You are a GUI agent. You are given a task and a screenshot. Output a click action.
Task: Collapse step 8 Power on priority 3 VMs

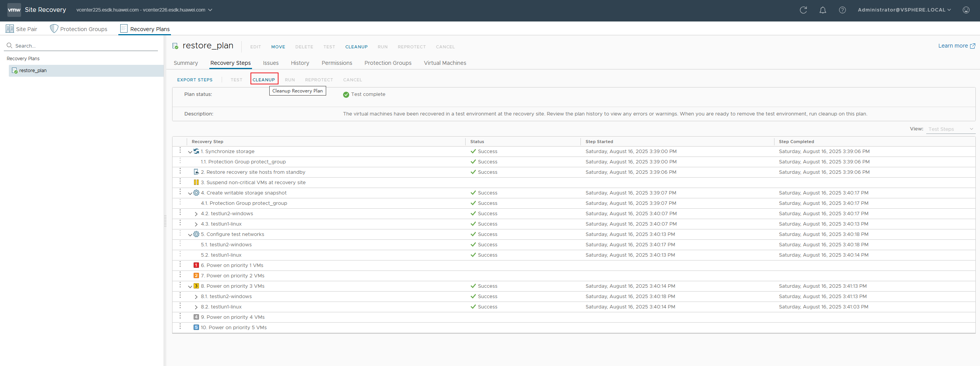point(190,287)
